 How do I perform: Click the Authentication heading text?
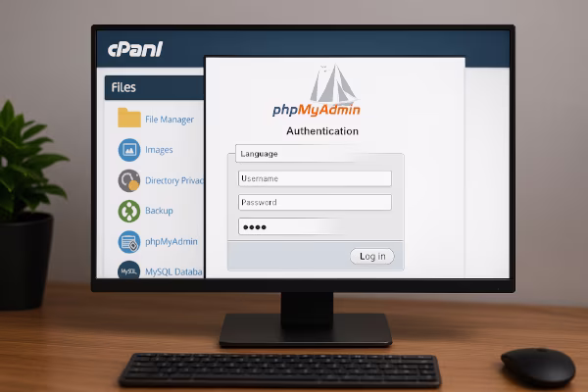(322, 131)
